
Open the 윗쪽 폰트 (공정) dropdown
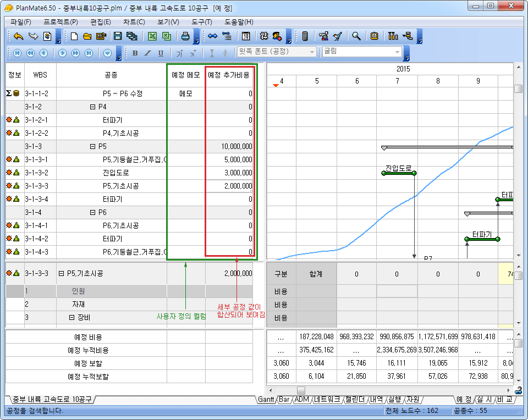click(x=312, y=52)
